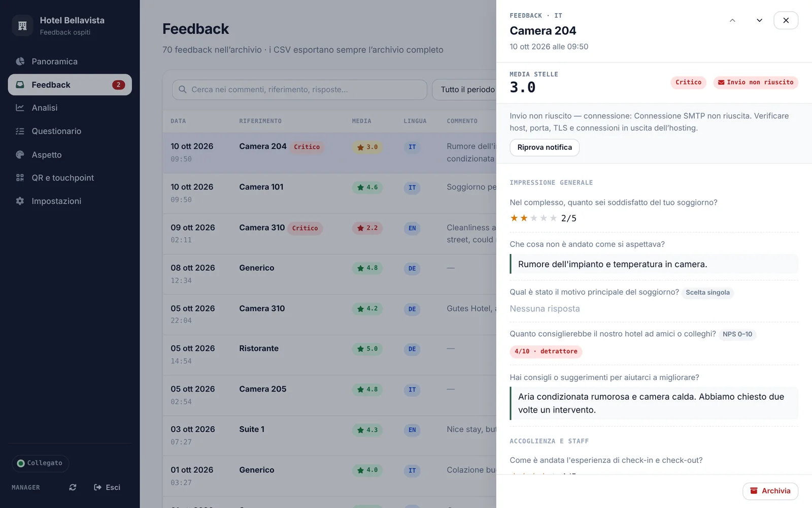The height and width of the screenshot is (508, 812).
Task: Open the Ristorante feedback row
Action: click(329, 355)
